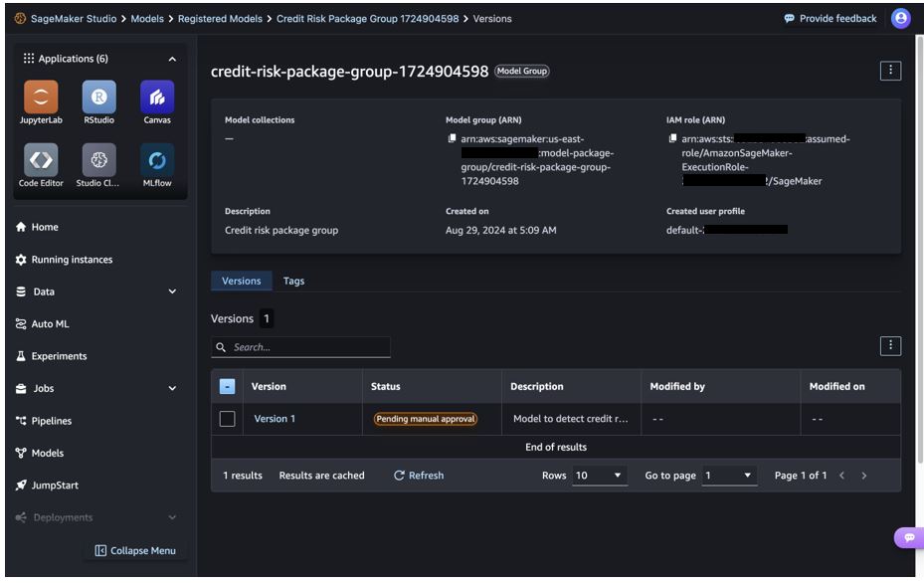Screen dimensions: 924x583
Task: Open model group actions kebab menu
Action: tap(890, 71)
